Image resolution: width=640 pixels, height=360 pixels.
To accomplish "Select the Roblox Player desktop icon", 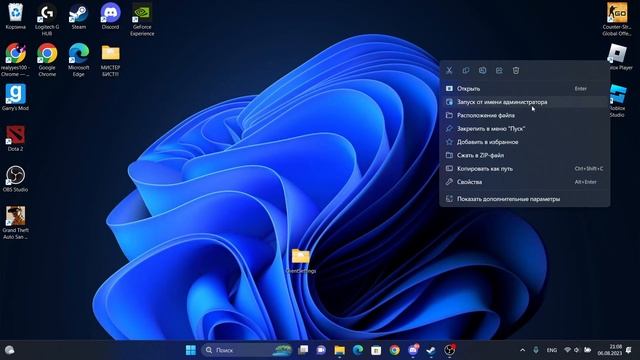I will [x=618, y=57].
